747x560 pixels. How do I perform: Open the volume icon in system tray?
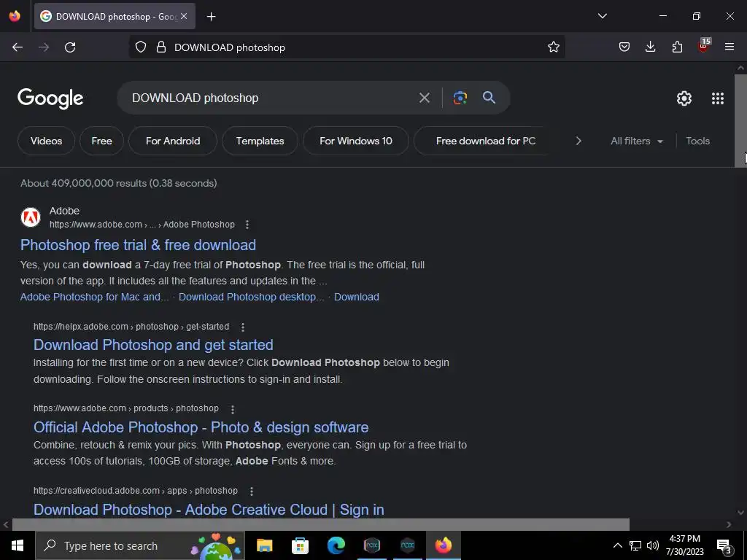click(x=653, y=545)
